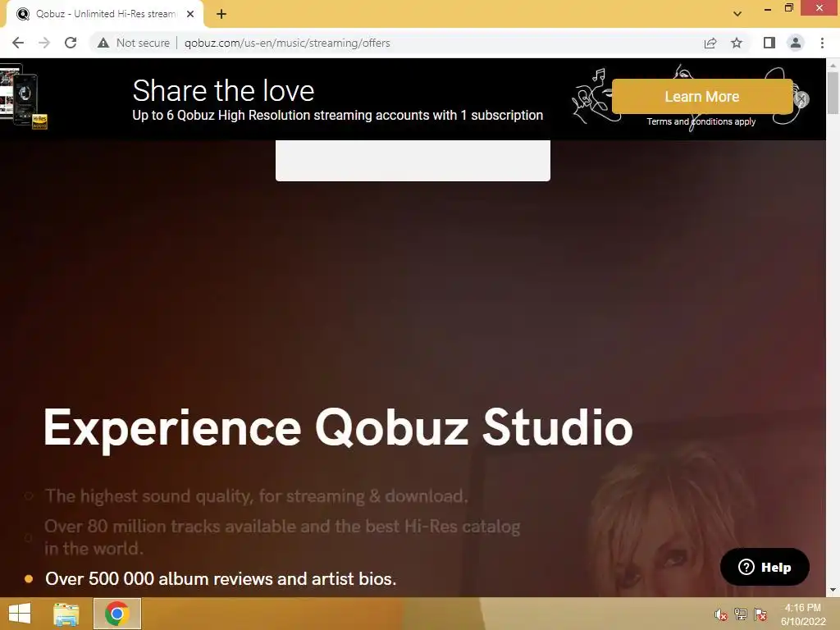Open the share page icon in the address bar

point(710,43)
